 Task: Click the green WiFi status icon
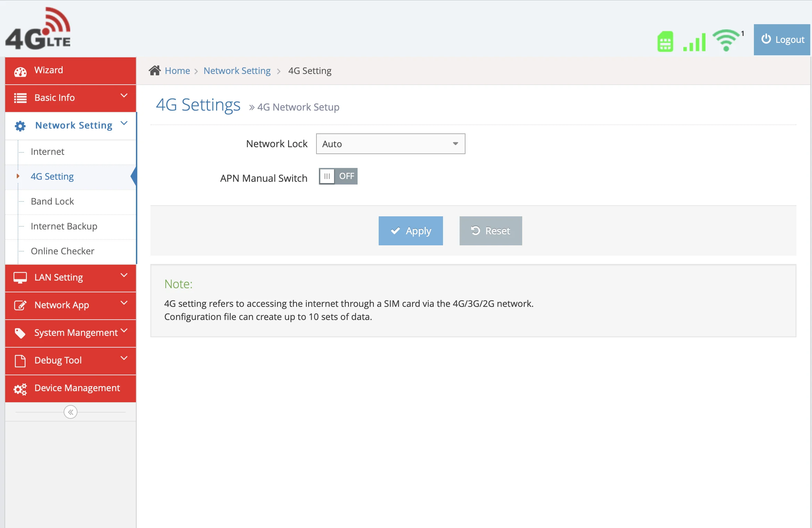coord(726,40)
